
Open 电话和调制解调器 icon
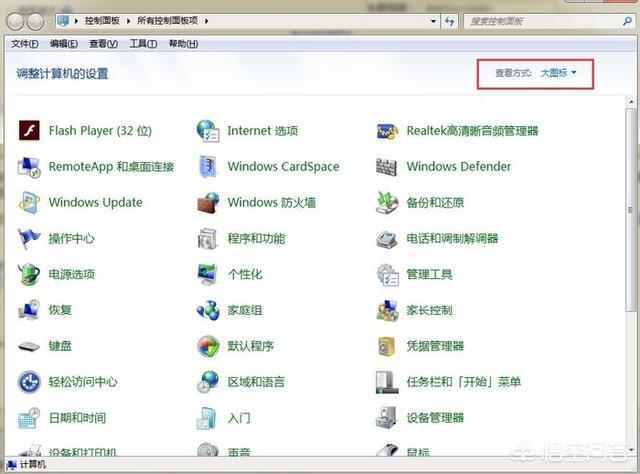pos(387,239)
